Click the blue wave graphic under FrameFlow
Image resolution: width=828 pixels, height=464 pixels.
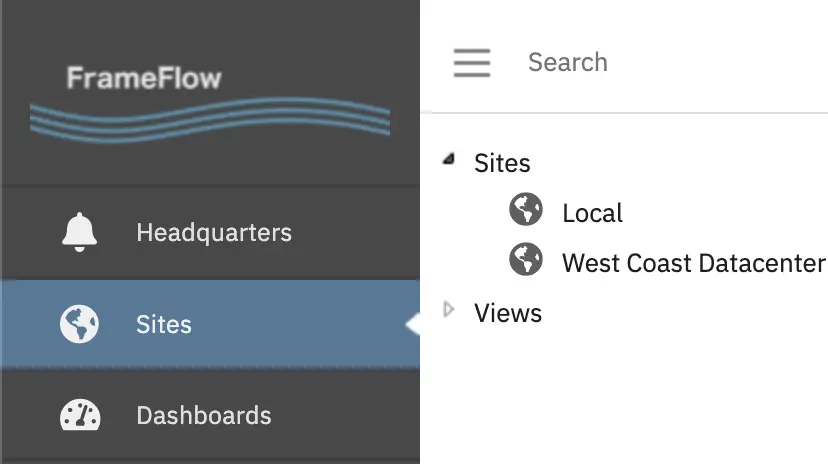tap(210, 120)
